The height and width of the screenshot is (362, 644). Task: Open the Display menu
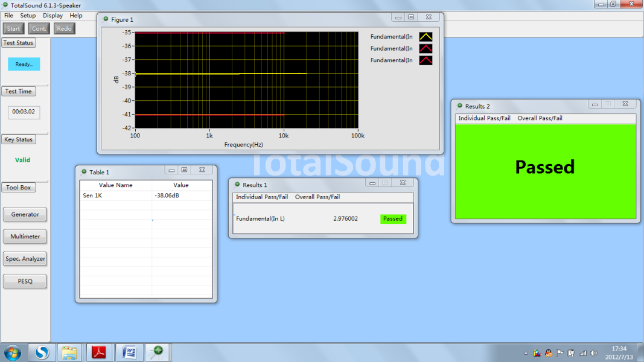coord(53,15)
